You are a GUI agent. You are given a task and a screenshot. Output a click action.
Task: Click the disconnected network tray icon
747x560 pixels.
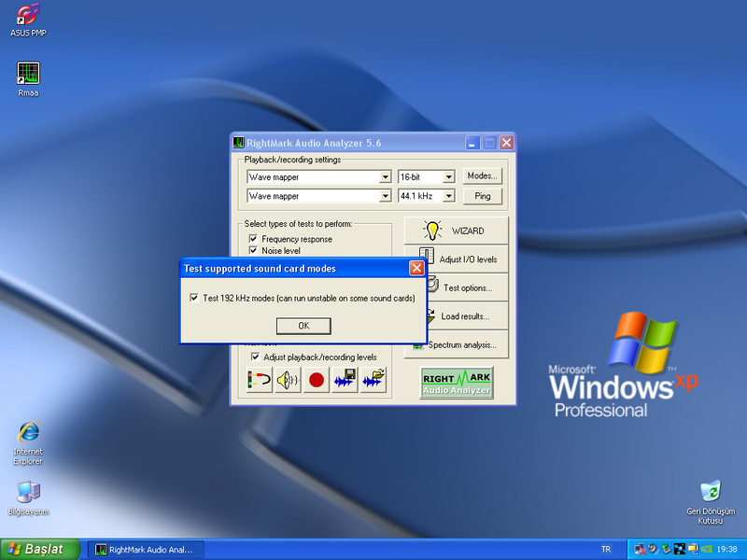(x=641, y=550)
